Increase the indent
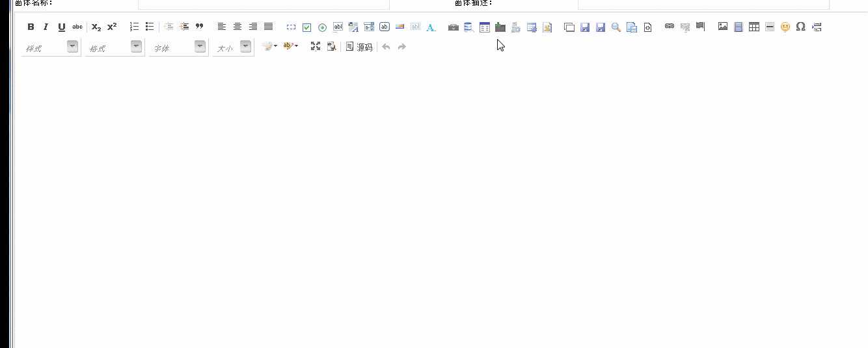This screenshot has width=868, height=348. (x=184, y=27)
